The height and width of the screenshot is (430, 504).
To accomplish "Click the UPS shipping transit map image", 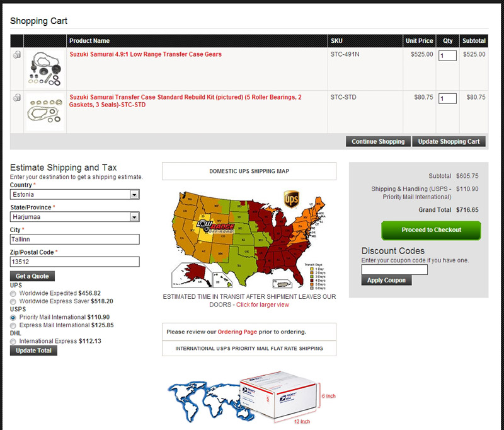I will (249, 240).
